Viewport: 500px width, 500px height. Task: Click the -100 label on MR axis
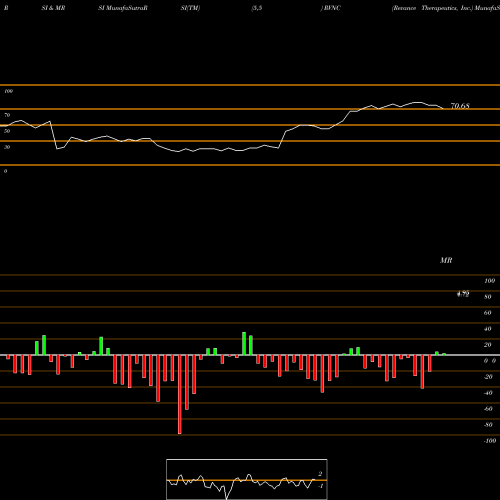(490, 441)
